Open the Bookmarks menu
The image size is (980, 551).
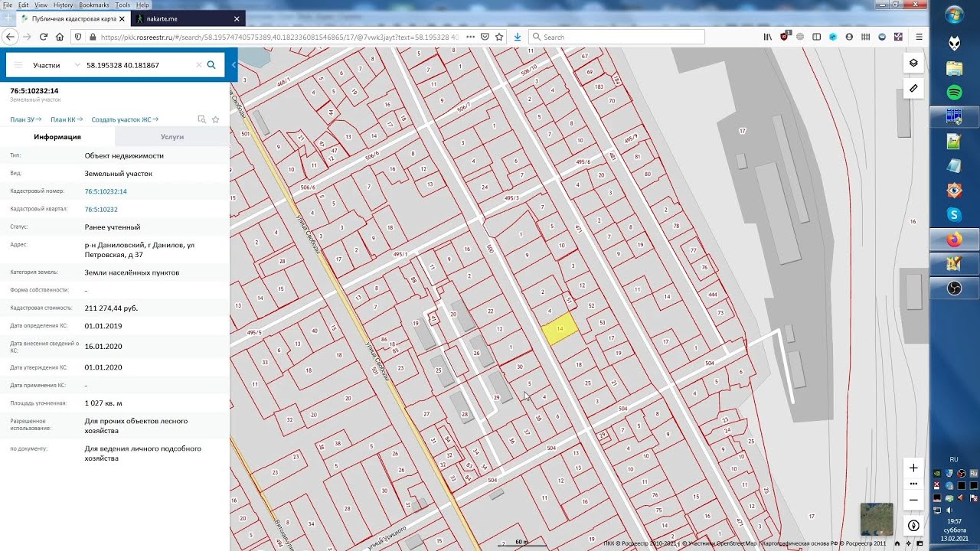(94, 5)
